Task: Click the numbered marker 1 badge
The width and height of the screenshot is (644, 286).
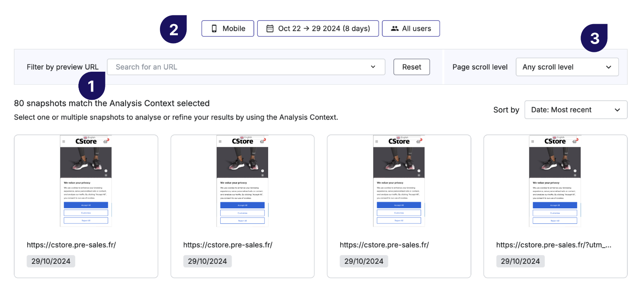Action: pyautogui.click(x=92, y=86)
